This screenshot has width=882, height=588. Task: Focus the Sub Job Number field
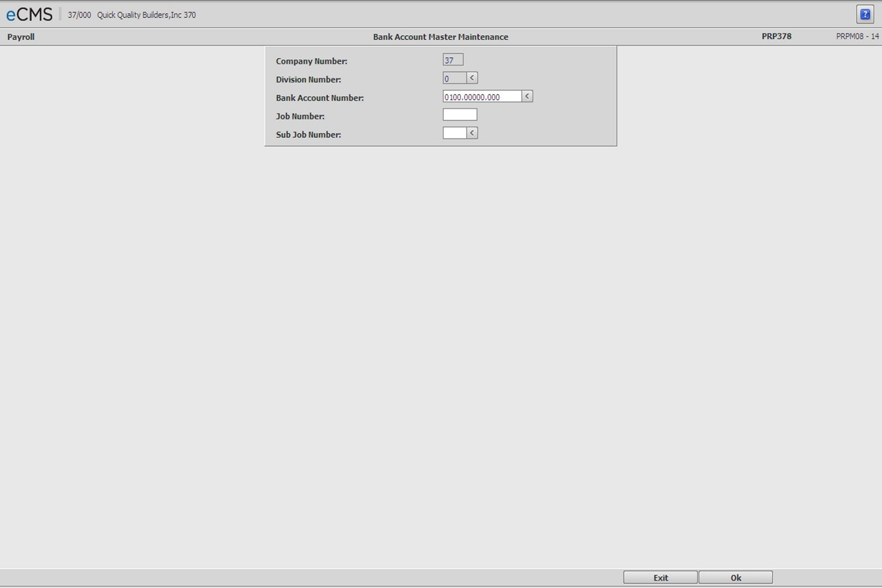pos(455,133)
